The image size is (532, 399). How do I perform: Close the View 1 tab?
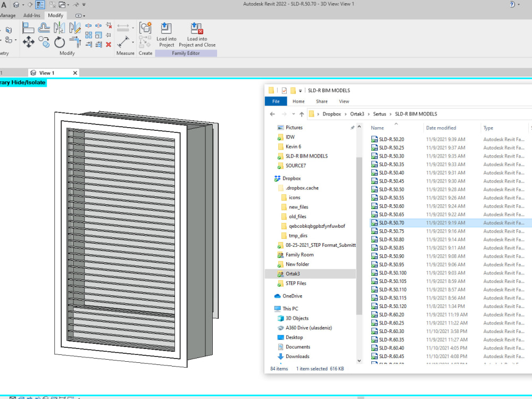75,73
